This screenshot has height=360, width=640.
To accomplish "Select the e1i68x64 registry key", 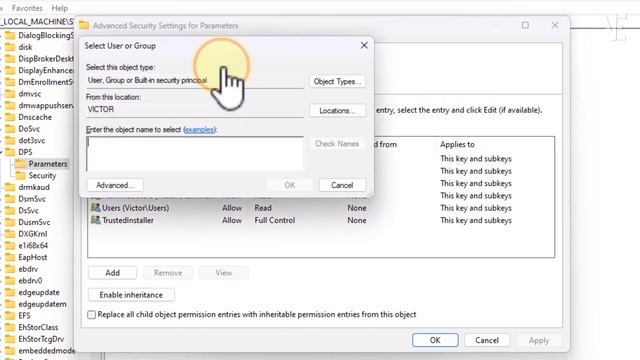I will point(33,245).
